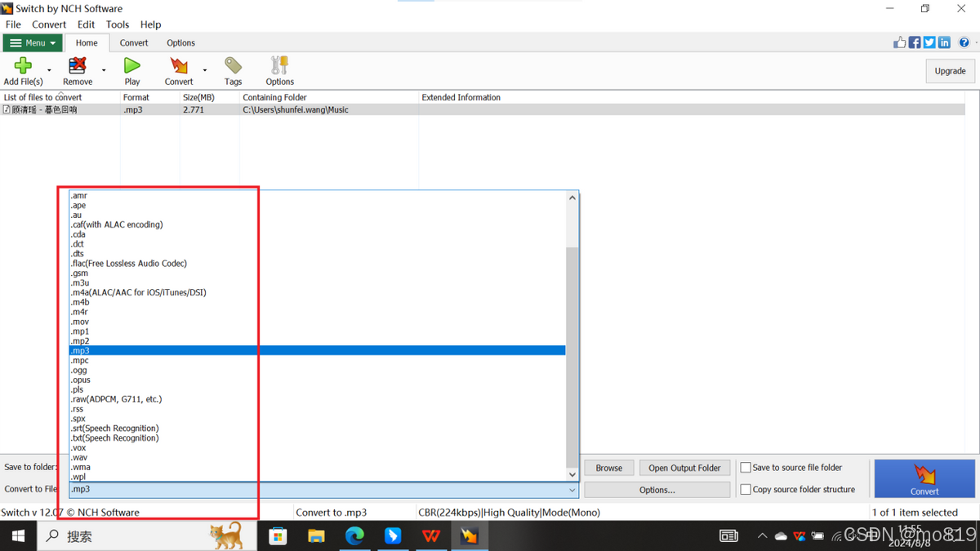980x551 pixels.
Task: Open the green Menu dropdown
Action: (33, 43)
